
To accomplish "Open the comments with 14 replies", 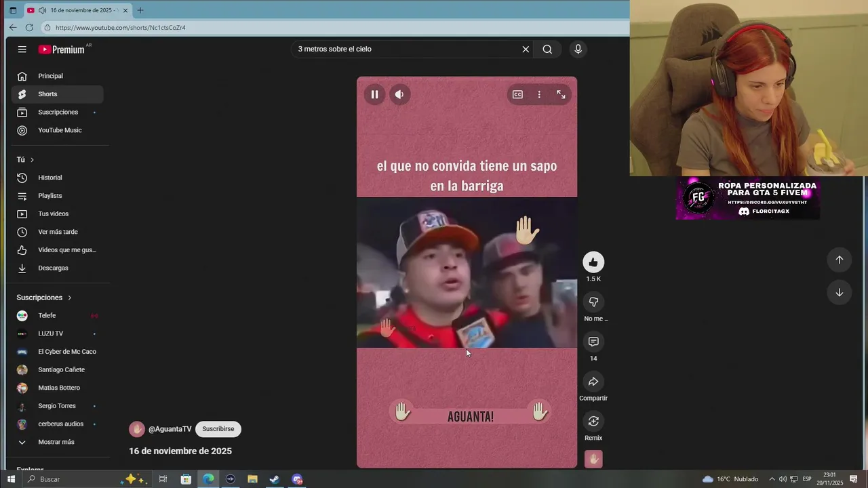I will tap(593, 342).
